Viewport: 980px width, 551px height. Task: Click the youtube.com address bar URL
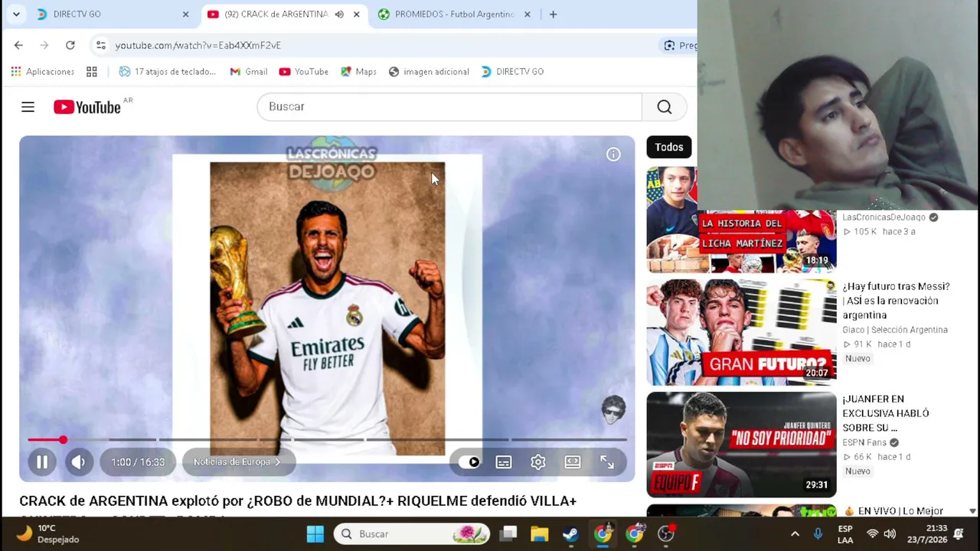click(x=198, y=45)
